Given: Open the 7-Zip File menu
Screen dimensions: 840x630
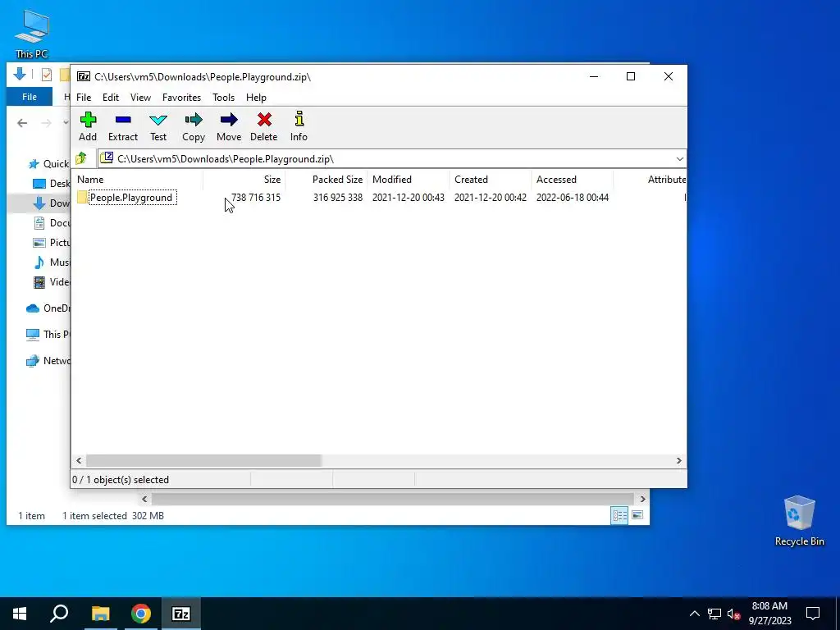Looking at the screenshot, I should click(x=84, y=98).
